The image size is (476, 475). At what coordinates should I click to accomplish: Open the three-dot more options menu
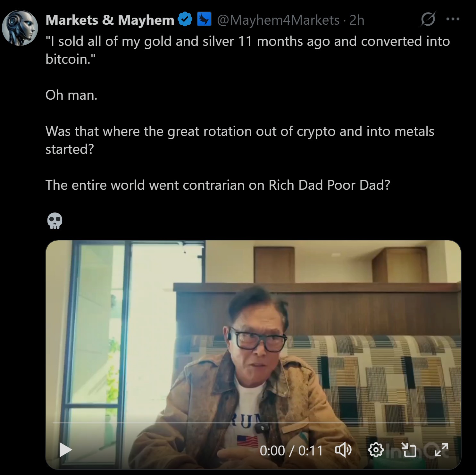[x=453, y=19]
